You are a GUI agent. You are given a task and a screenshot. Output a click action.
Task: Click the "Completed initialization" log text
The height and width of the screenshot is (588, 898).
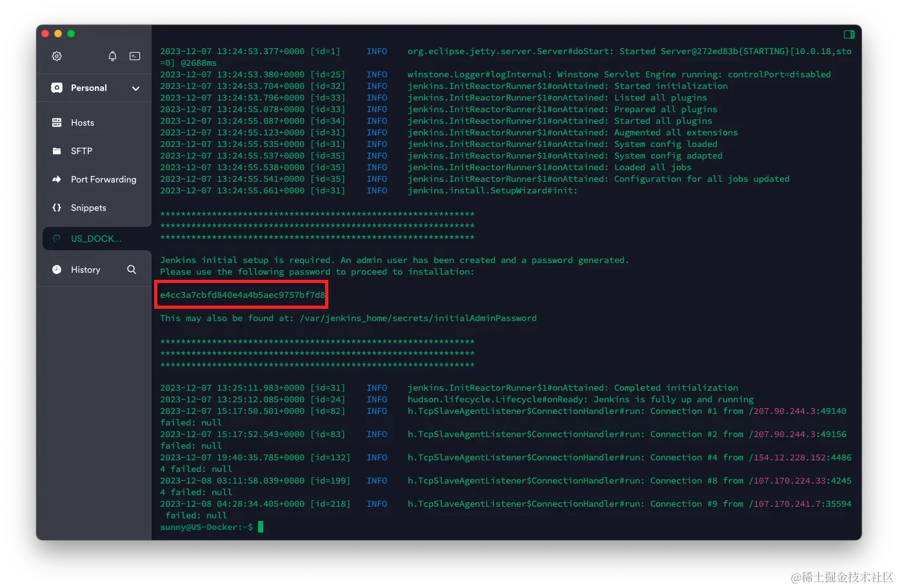tap(676, 388)
